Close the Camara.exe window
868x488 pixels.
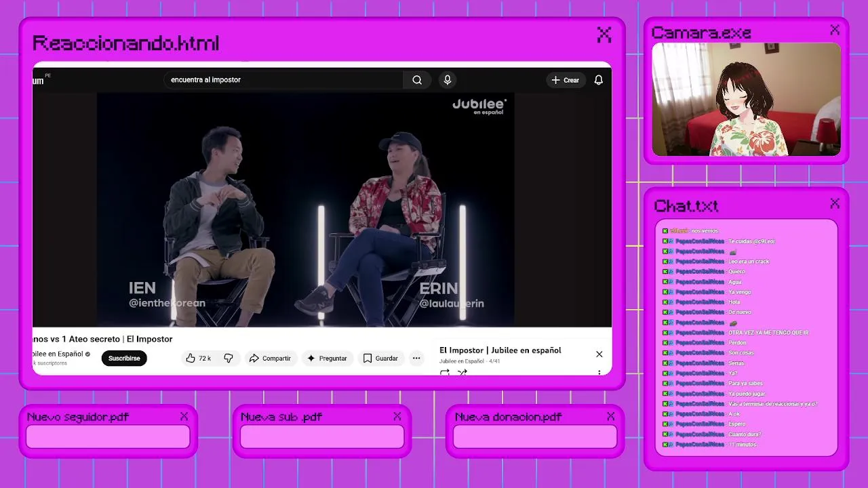coord(835,30)
